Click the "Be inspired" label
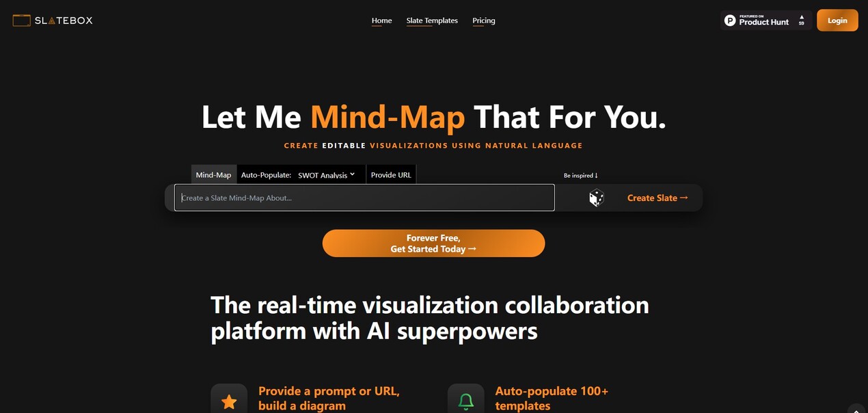 (x=580, y=176)
